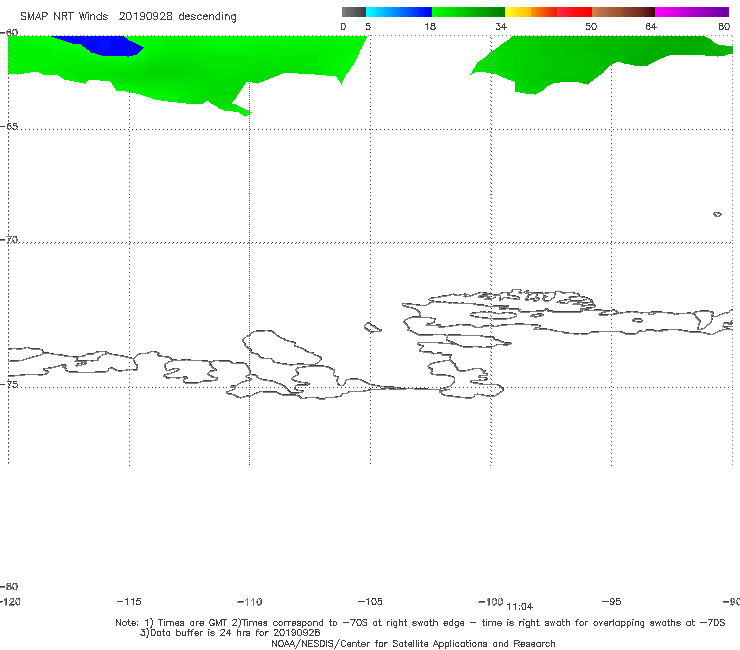Click the longitude label "-105"
Viewport: 740px width, 650px height.
370,602
